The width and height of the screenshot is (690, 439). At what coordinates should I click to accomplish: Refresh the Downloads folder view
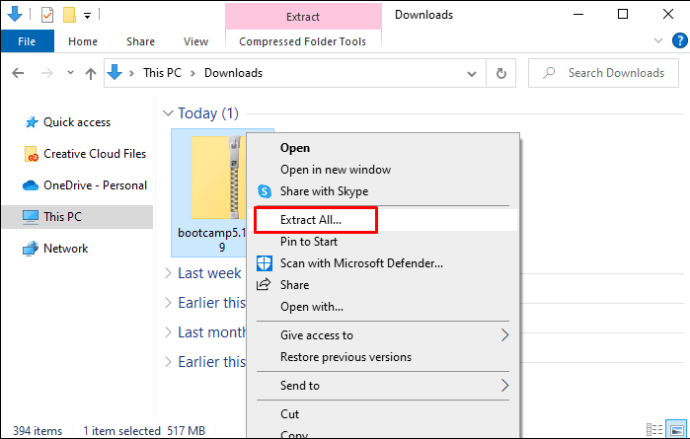click(x=501, y=73)
